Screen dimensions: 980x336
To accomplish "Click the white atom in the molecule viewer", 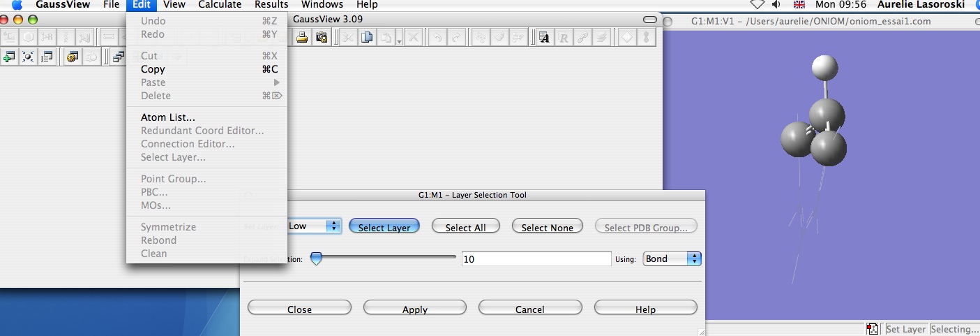I will [825, 68].
